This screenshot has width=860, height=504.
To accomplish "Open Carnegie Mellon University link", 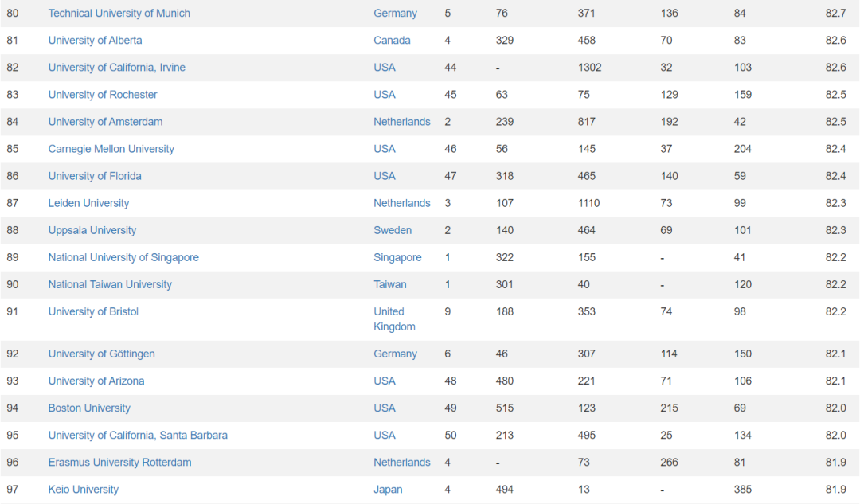I will pyautogui.click(x=111, y=149).
